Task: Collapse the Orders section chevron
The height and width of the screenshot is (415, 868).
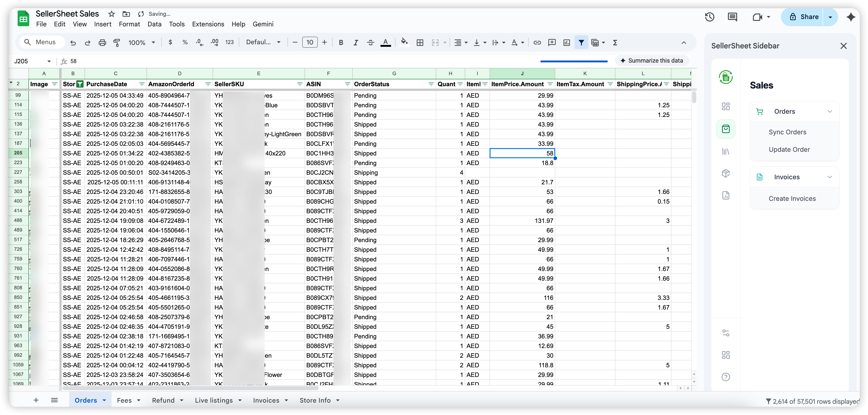Action: (x=830, y=111)
